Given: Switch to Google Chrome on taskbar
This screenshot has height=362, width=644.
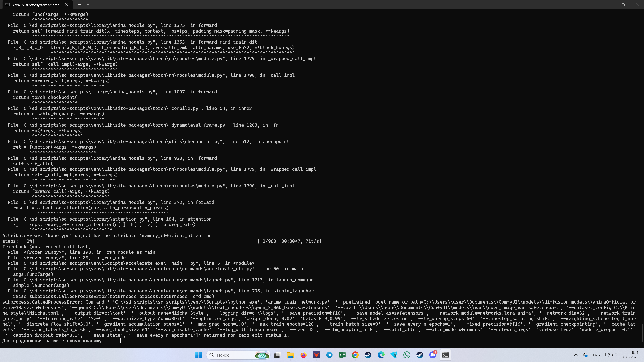Looking at the screenshot, I should [x=355, y=355].
